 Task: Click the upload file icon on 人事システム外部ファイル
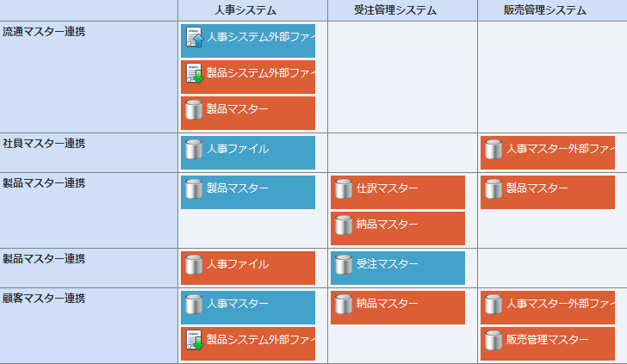[x=195, y=37]
